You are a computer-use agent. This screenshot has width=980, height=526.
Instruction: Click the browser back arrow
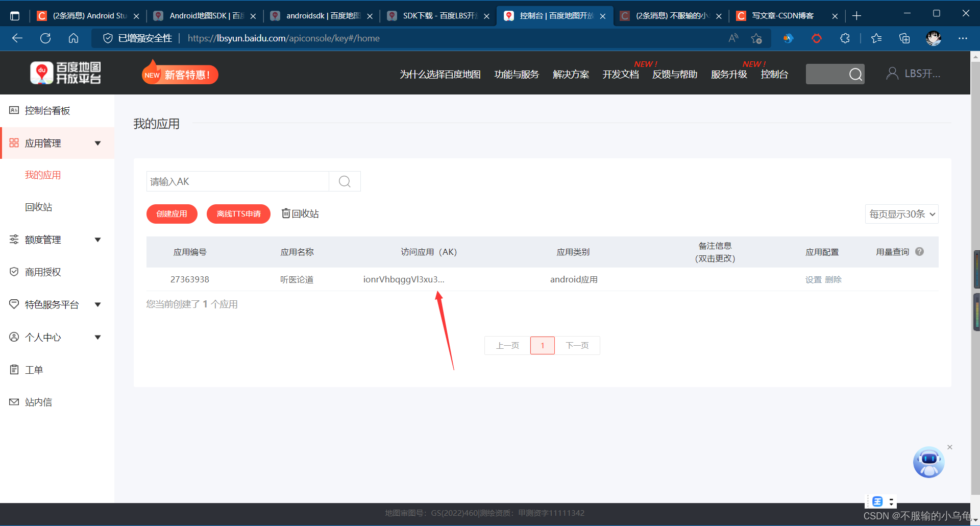tap(17, 38)
